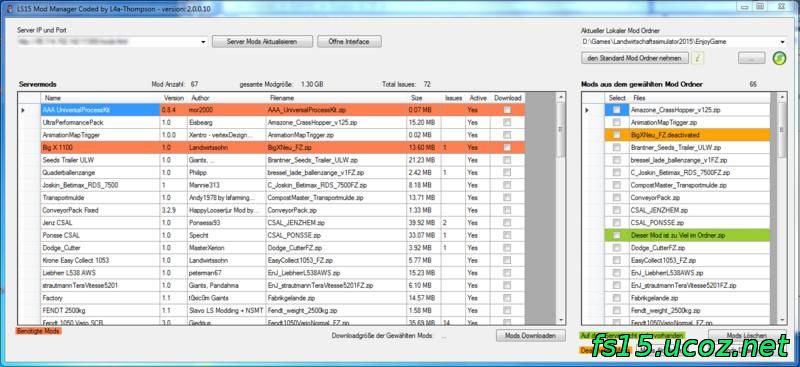This screenshot has height=367, width=800.
Task: Click the Mods Downloaden button
Action: point(531,335)
